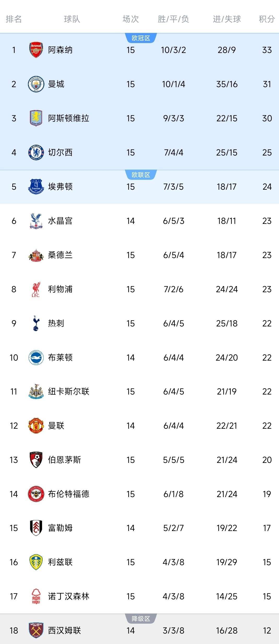Open the 阿斯顿维拉 team name link
This screenshot has width=279, height=644.
(69, 118)
